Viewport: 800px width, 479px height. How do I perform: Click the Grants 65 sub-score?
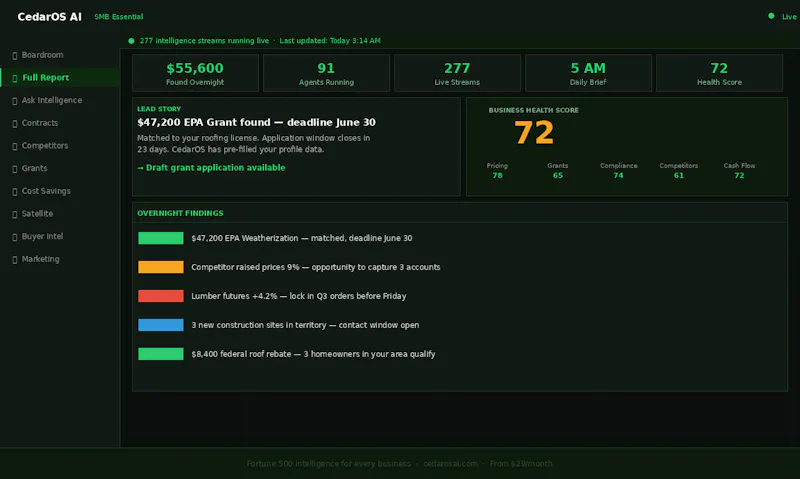point(558,170)
